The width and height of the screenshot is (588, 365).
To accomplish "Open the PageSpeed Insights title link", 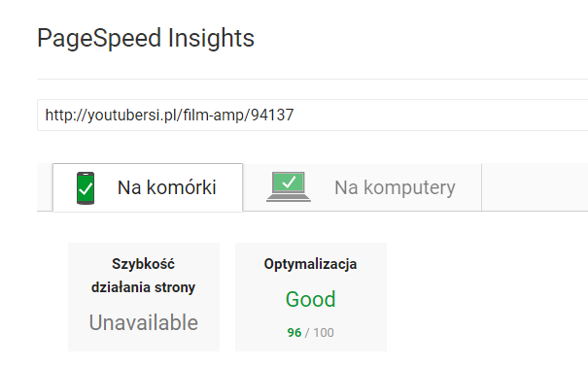I will (146, 38).
